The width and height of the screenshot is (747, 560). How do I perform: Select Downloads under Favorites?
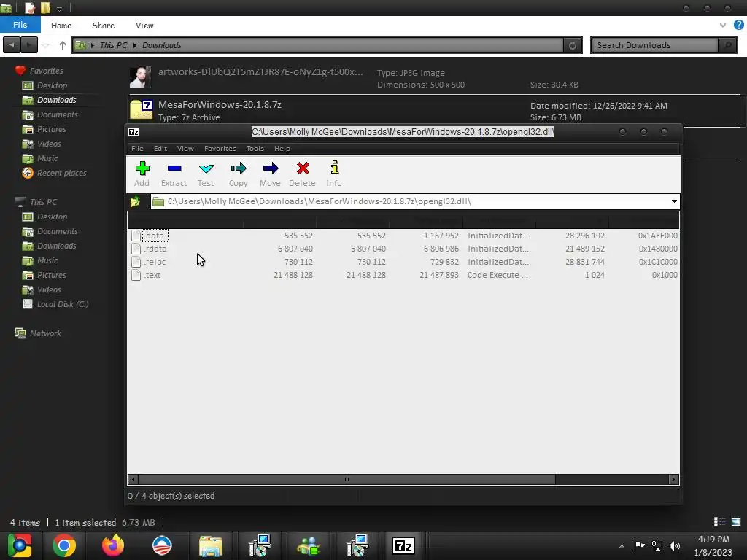pyautogui.click(x=56, y=100)
